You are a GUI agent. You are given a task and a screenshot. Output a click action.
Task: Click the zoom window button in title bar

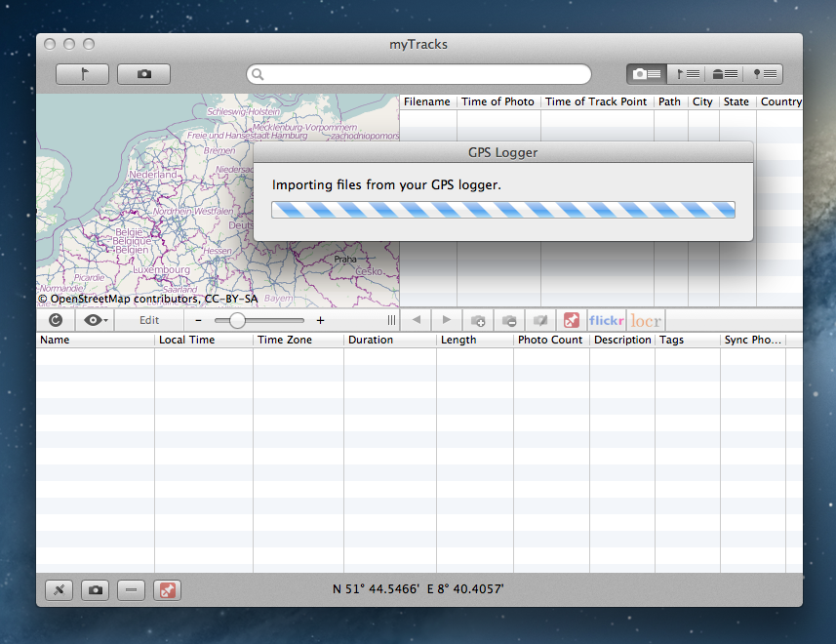tap(89, 44)
